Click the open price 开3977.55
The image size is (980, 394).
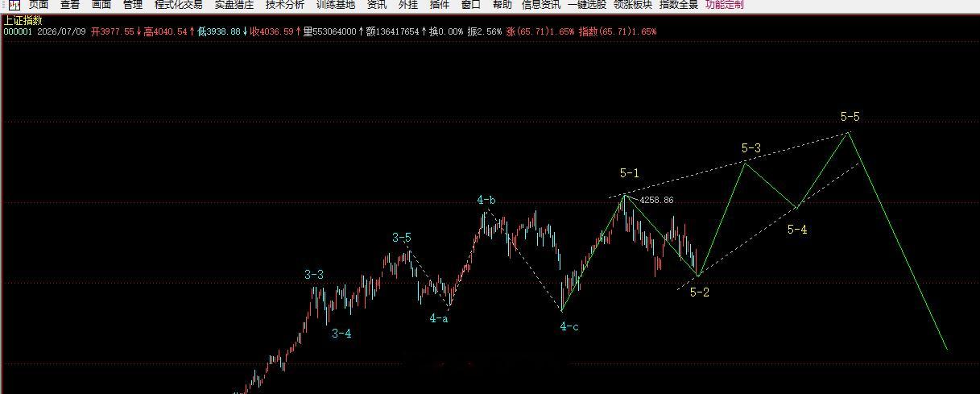pos(113,31)
